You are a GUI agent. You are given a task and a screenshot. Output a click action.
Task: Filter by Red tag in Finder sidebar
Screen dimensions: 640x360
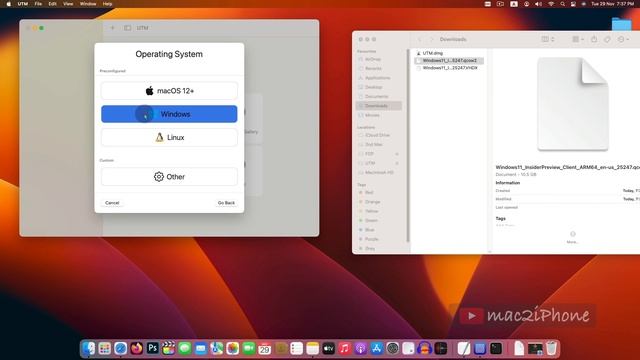point(369,192)
